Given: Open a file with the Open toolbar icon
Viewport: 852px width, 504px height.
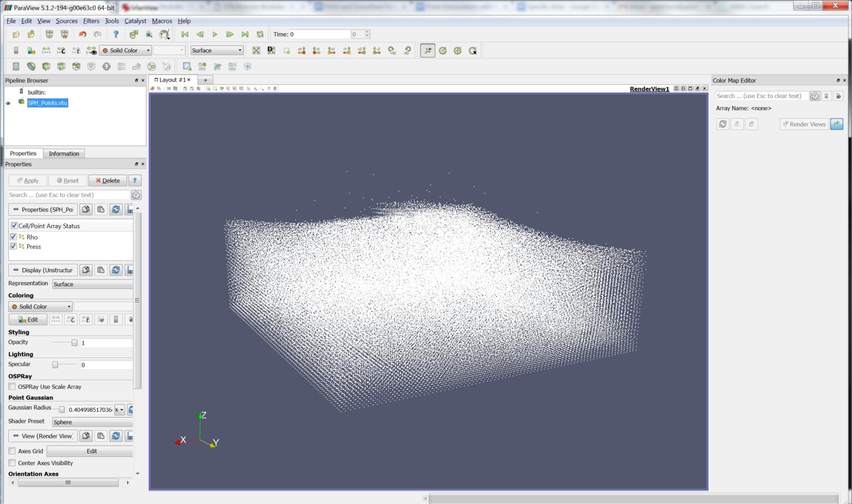Looking at the screenshot, I should pos(16,34).
